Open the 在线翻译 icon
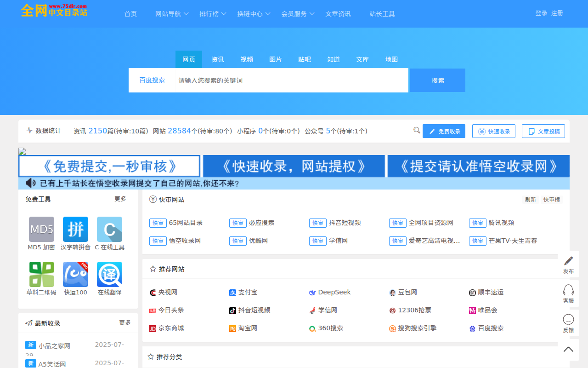Image resolution: width=588 pixels, height=368 pixels. pos(109,274)
